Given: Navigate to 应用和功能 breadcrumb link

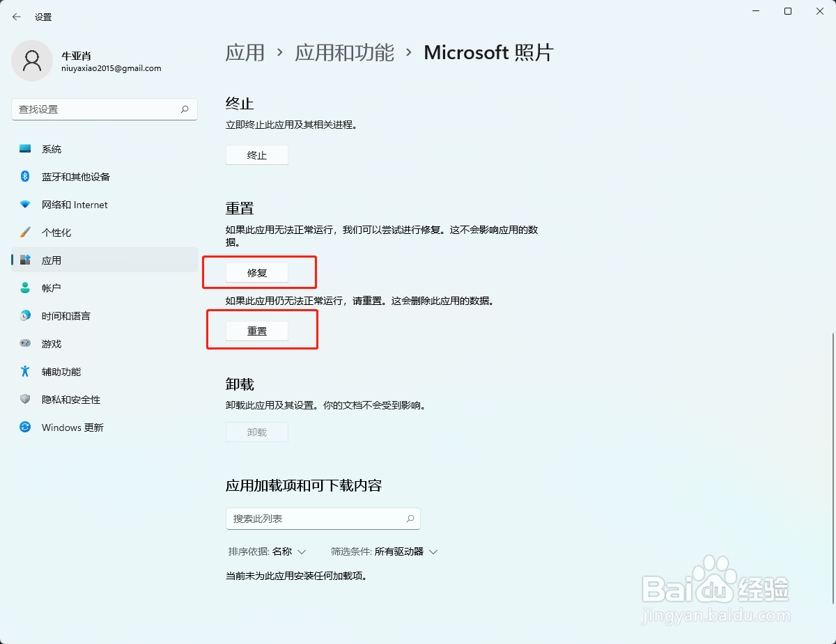Looking at the screenshot, I should [x=345, y=53].
